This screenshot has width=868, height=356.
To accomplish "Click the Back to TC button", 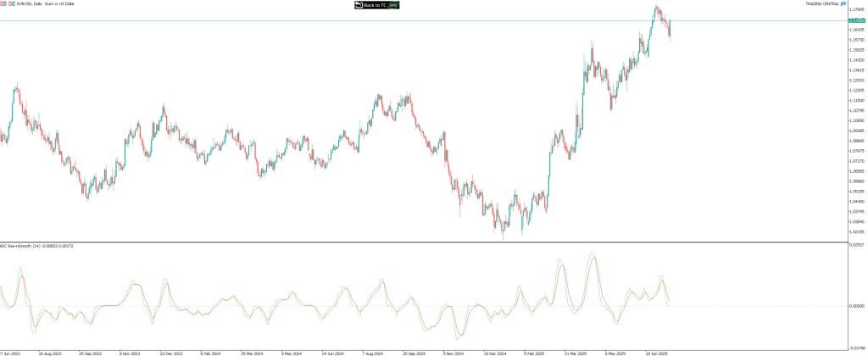I will 376,5.
